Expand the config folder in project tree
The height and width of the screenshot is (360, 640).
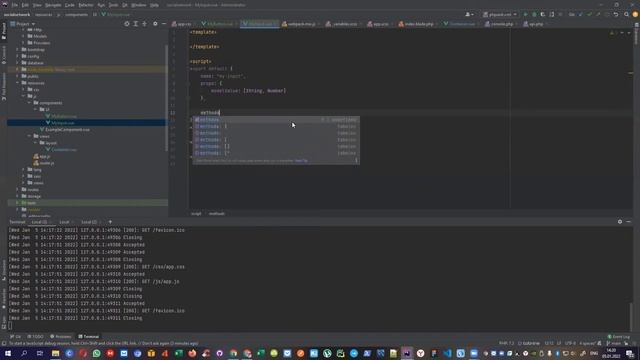point(18,56)
